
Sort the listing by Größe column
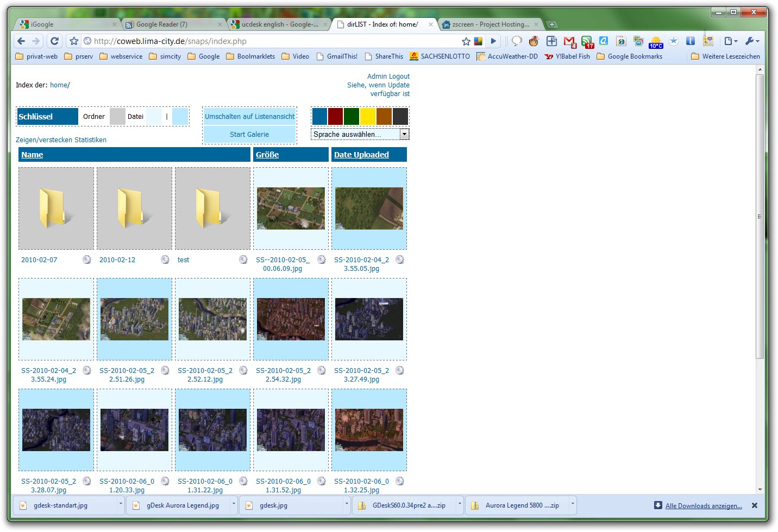267,155
